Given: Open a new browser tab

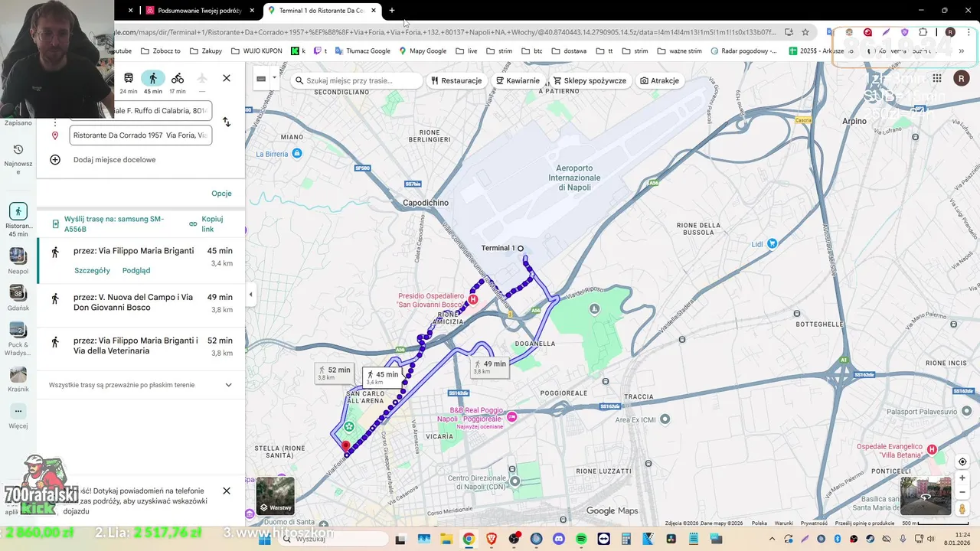Looking at the screenshot, I should tap(392, 11).
